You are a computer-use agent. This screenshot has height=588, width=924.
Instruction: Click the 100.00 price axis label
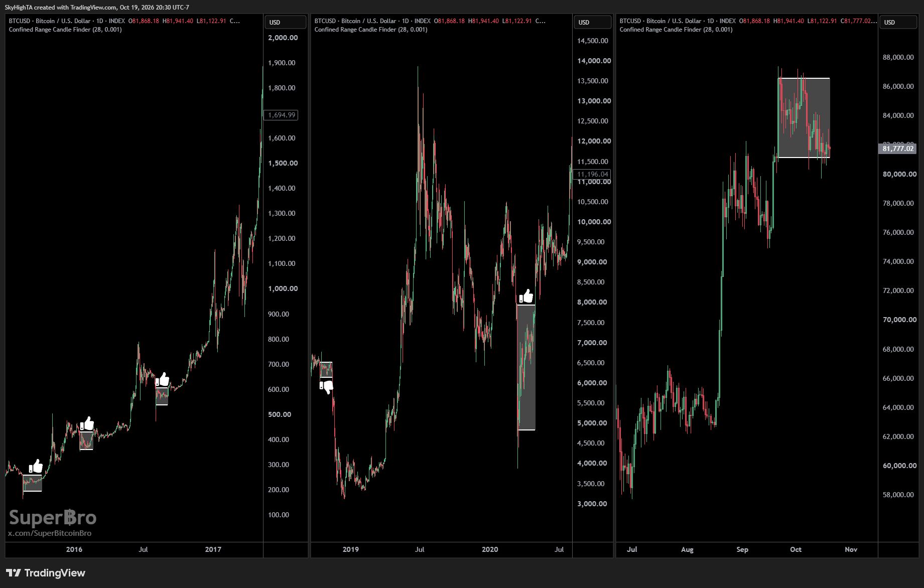point(279,515)
